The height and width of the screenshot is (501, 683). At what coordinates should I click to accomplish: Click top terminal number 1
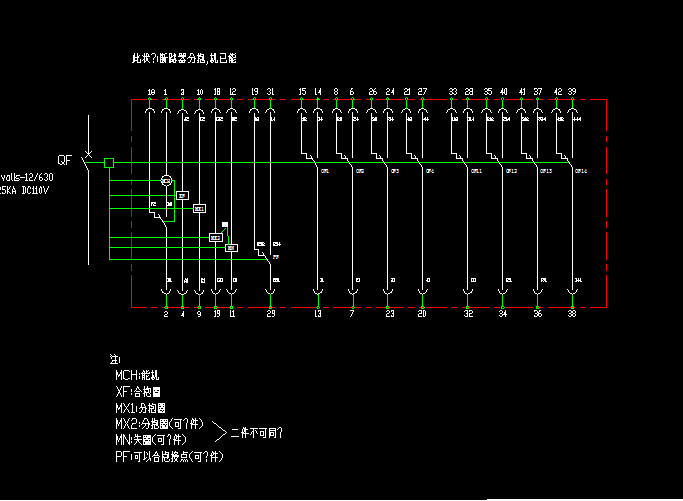166,92
